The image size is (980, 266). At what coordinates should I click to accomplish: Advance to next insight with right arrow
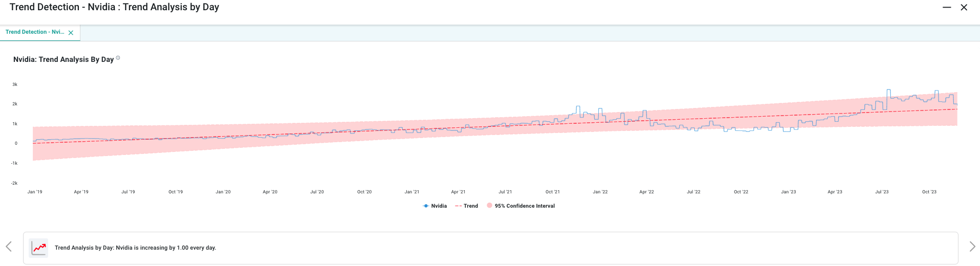pyautogui.click(x=972, y=247)
